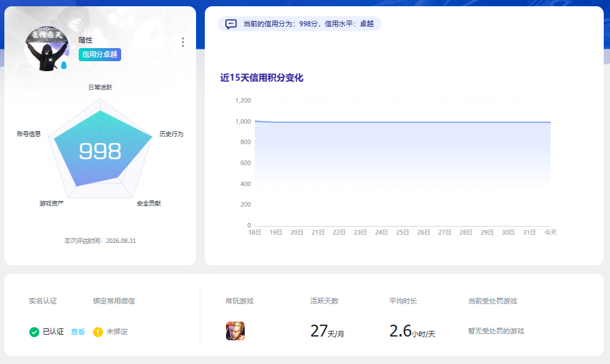Click the 平均时长 heading
Screen dimensions: 610x364
click(403, 301)
